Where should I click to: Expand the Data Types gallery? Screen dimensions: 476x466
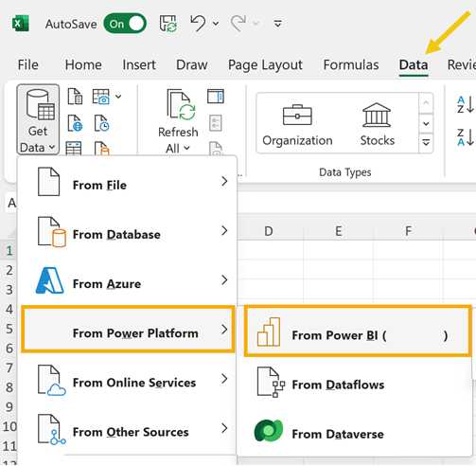426,142
